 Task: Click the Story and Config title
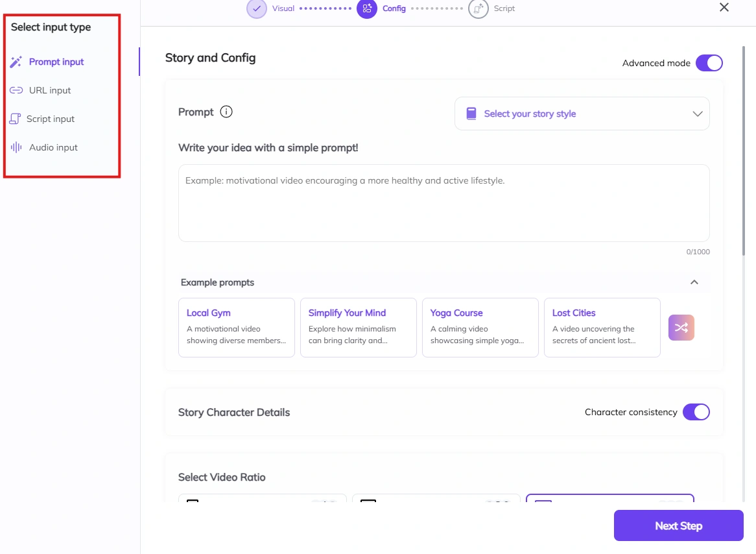point(210,58)
